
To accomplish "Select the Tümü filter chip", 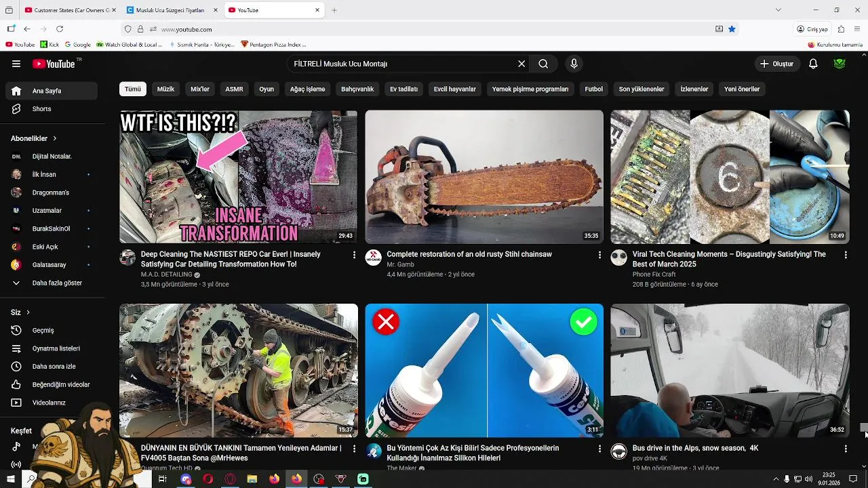I will click(x=133, y=89).
